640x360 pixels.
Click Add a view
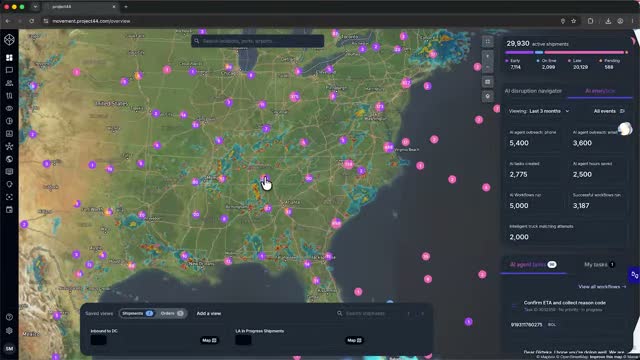point(209,313)
